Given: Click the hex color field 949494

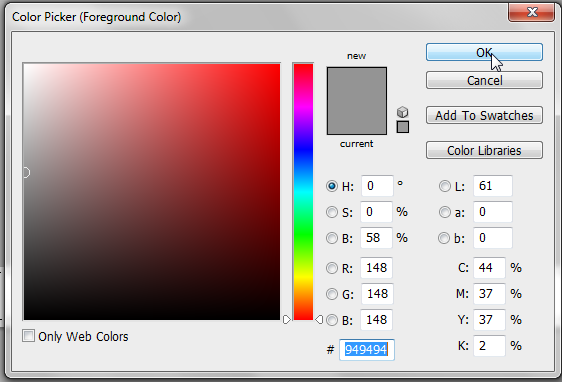Looking at the screenshot, I should coord(367,349).
